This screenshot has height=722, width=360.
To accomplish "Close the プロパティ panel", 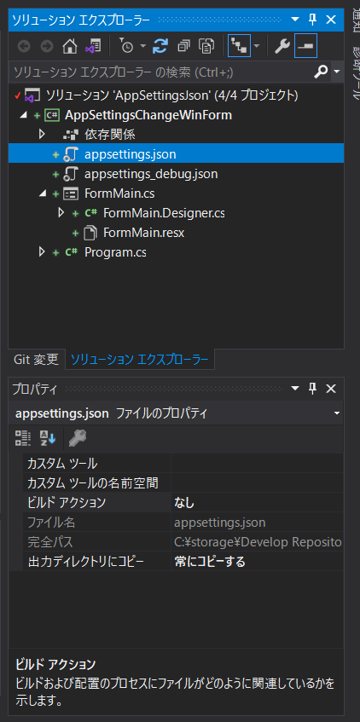I will point(331,389).
